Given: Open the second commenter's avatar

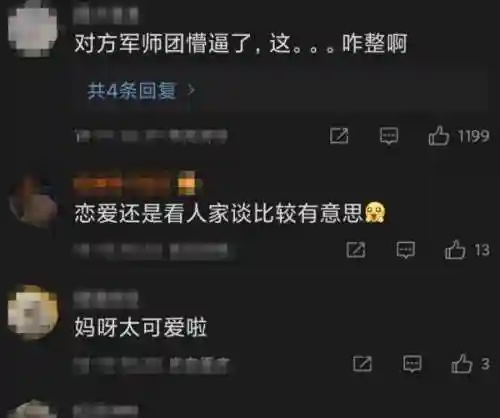Looking at the screenshot, I should (33, 202).
